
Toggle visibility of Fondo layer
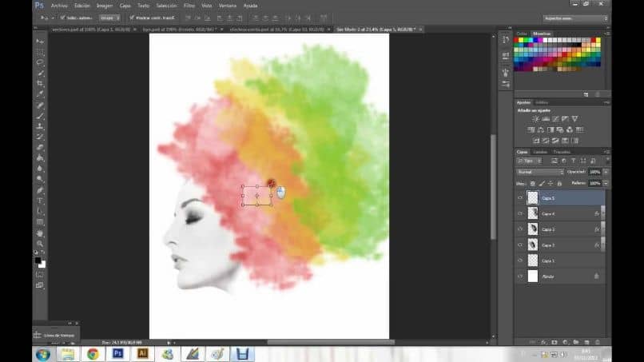pyautogui.click(x=520, y=276)
